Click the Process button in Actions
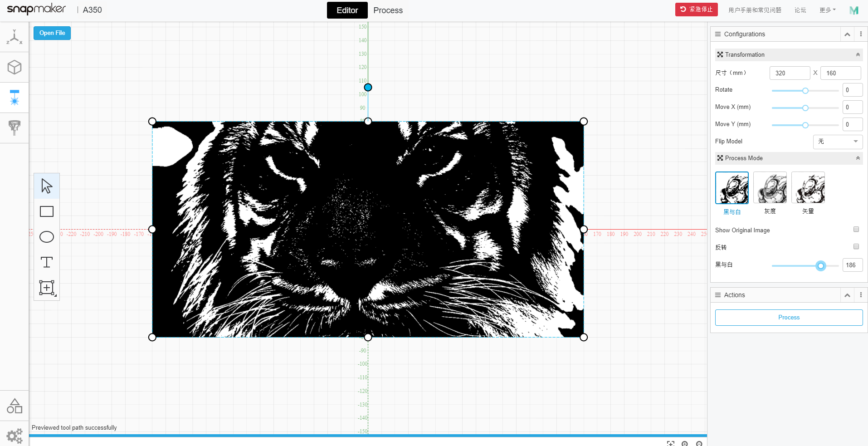Viewport: 868px width, 446px height. point(789,318)
